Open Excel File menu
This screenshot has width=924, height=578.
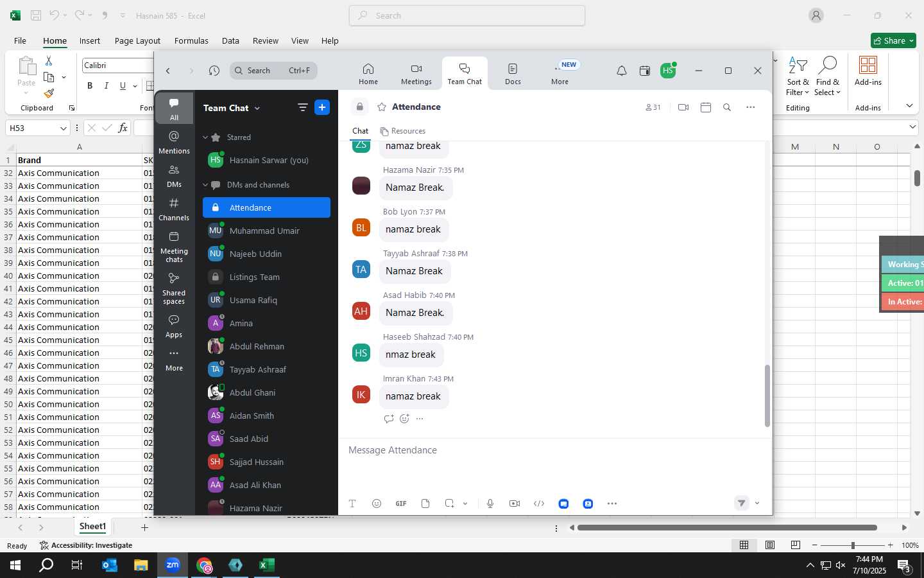(20, 40)
